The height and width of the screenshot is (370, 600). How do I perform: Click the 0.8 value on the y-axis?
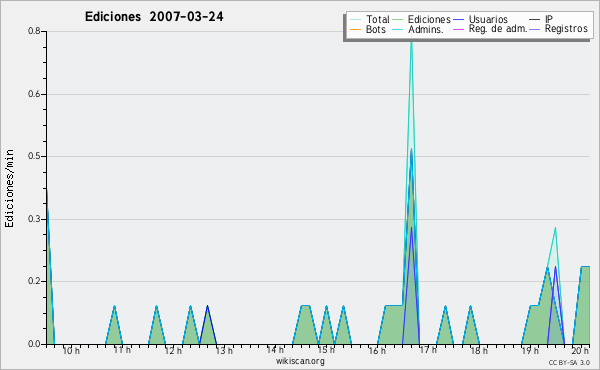pyautogui.click(x=34, y=31)
